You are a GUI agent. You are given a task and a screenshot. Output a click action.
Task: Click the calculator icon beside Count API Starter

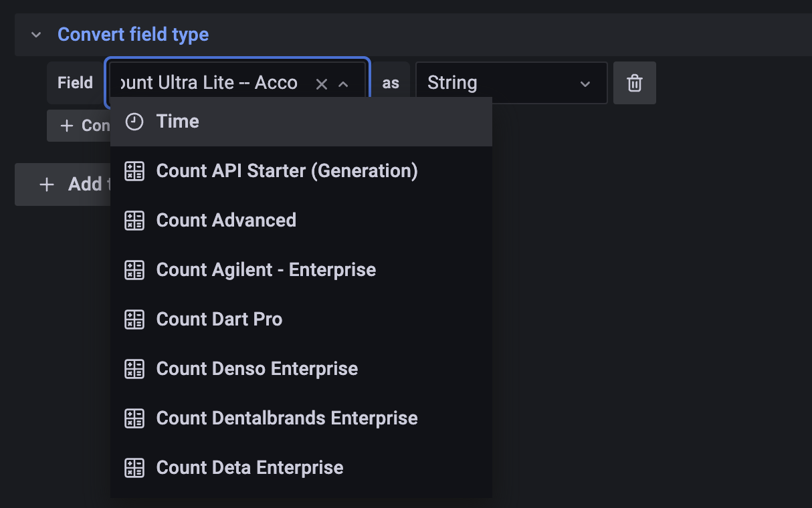[x=134, y=171]
